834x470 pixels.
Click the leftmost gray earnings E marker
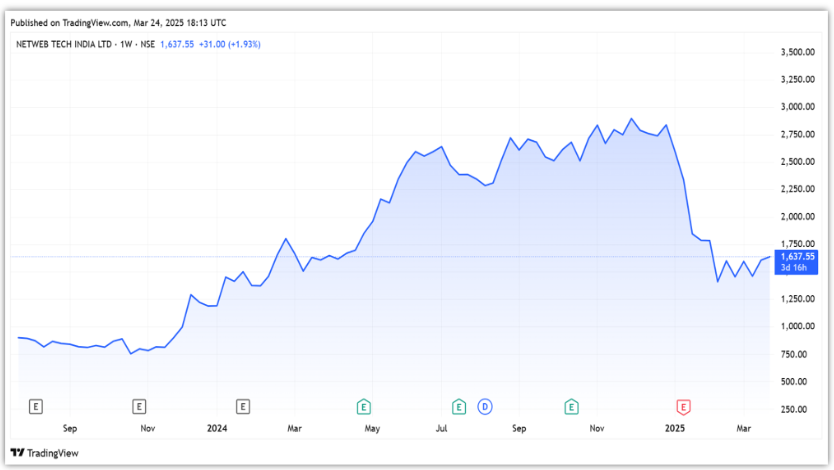(36, 406)
